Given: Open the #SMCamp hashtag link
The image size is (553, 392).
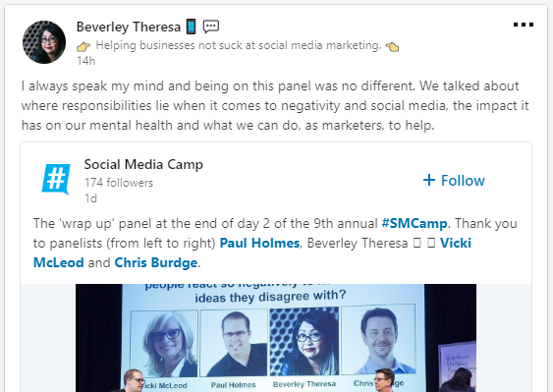Looking at the screenshot, I should pos(415,223).
